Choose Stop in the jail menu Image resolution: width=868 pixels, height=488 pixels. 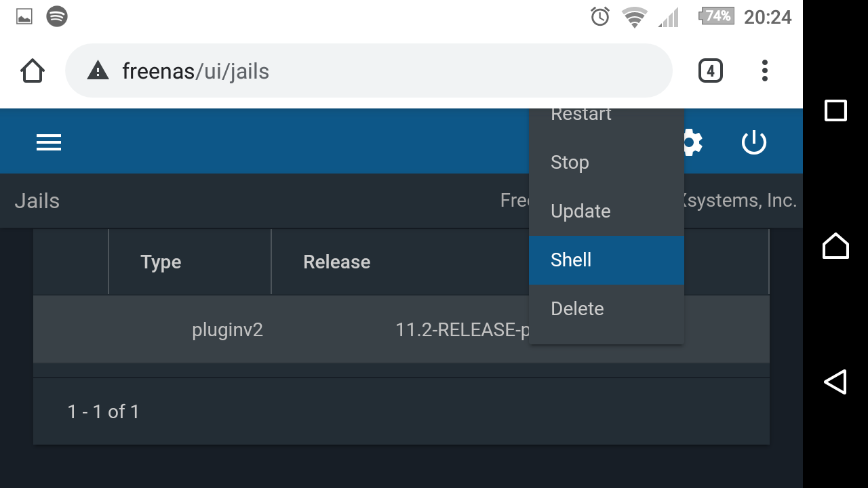click(606, 163)
